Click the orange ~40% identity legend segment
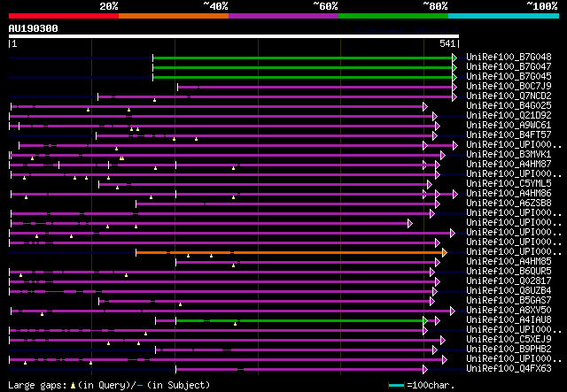The width and height of the screenshot is (567, 392). 174,16
